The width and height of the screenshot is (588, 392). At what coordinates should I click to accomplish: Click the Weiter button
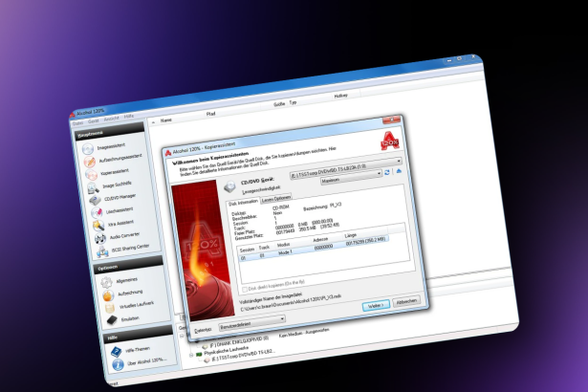pos(376,305)
